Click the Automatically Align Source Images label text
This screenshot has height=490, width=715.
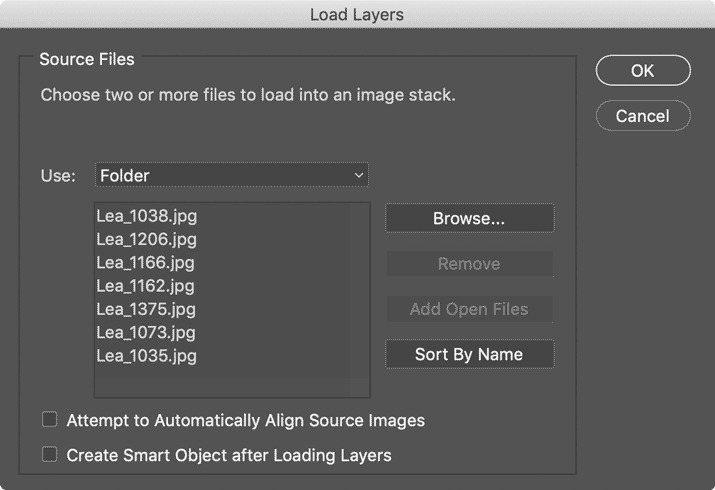pyautogui.click(x=290, y=420)
